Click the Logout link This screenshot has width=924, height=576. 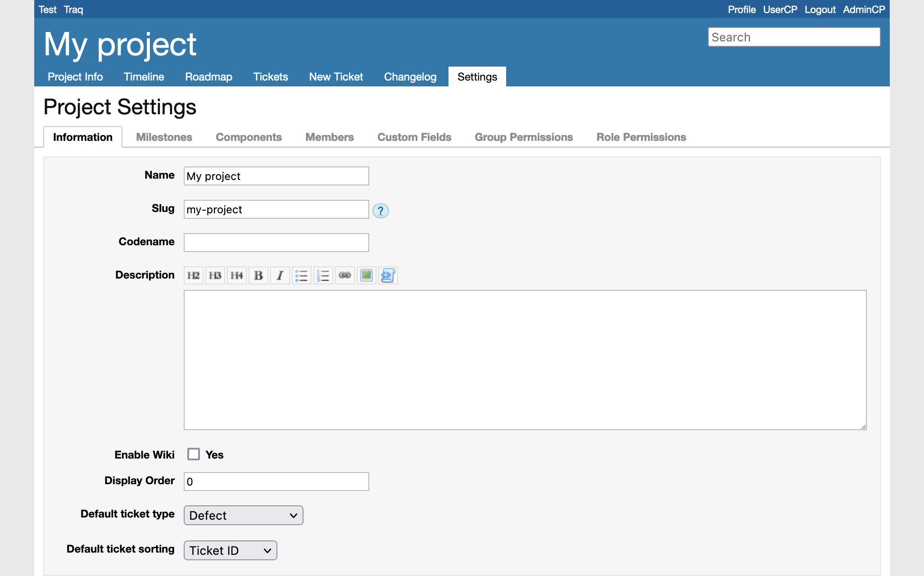click(820, 9)
